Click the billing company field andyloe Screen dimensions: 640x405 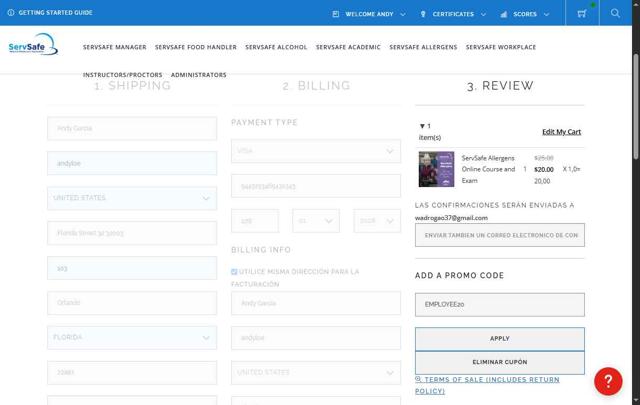[x=316, y=338]
